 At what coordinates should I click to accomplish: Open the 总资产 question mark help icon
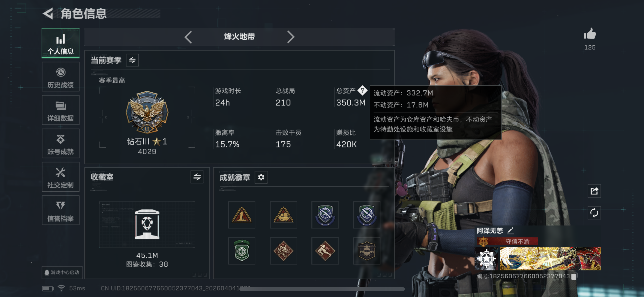coord(362,90)
